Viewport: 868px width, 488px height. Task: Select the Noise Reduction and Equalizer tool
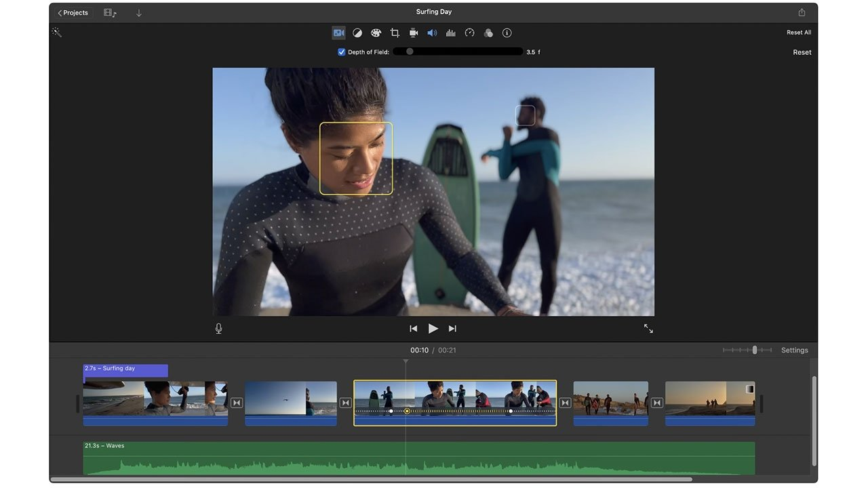coord(451,33)
